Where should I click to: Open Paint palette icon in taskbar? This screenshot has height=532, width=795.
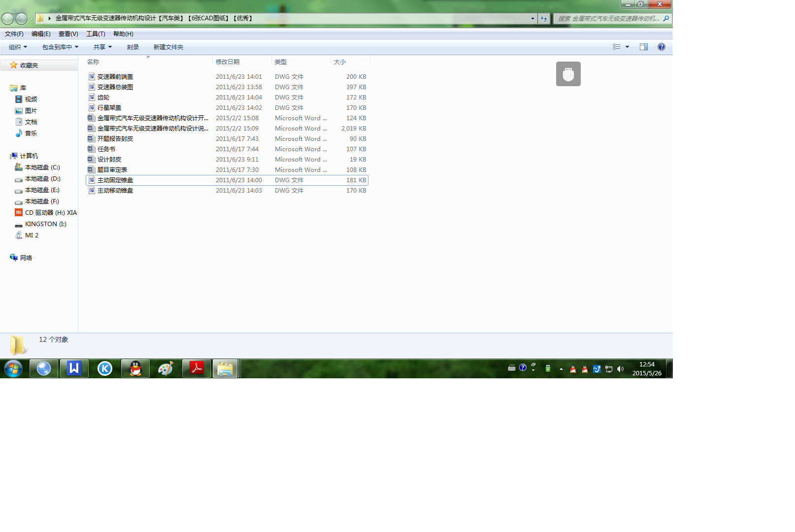coord(166,368)
